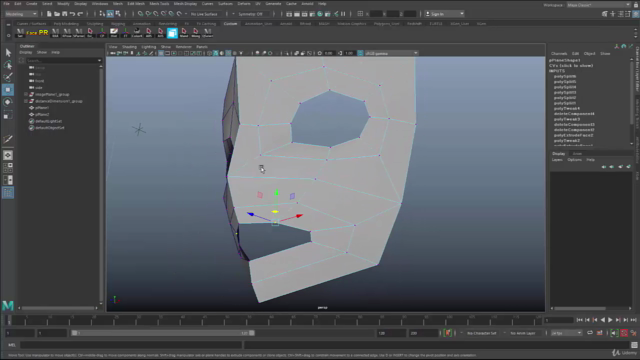Click the Display tab in layer editor
This screenshot has height=360, width=640.
pyautogui.click(x=558, y=154)
